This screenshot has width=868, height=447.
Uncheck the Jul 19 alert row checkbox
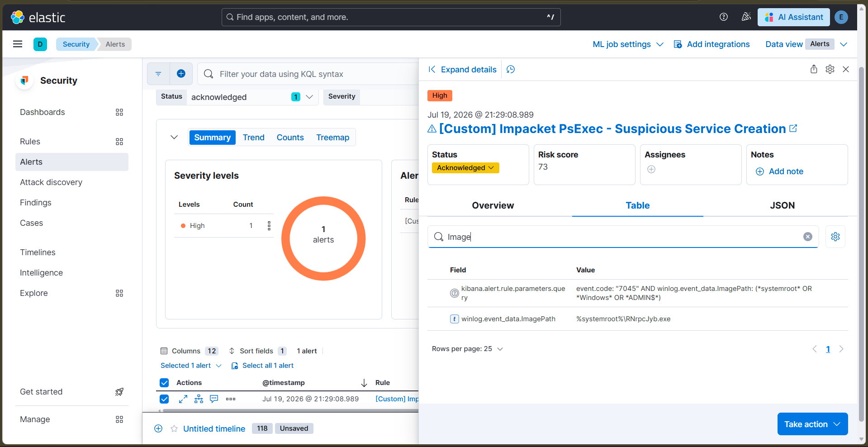pos(164,399)
